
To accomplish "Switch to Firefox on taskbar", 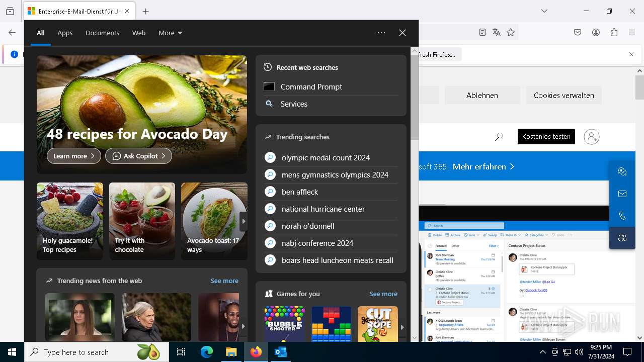I will click(256, 352).
